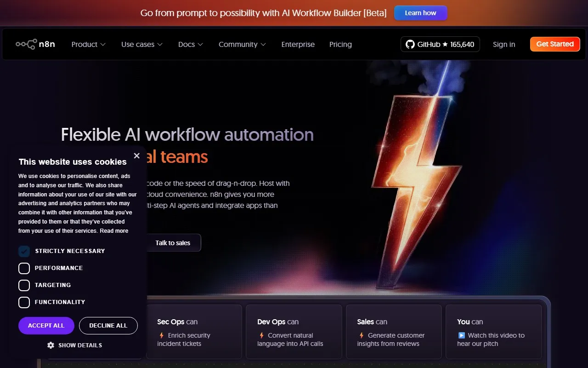Open the GitHub star count link
588x368 pixels.
440,44
